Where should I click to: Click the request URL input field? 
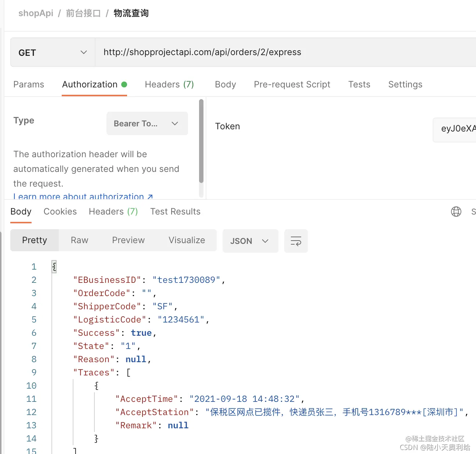coord(285,53)
